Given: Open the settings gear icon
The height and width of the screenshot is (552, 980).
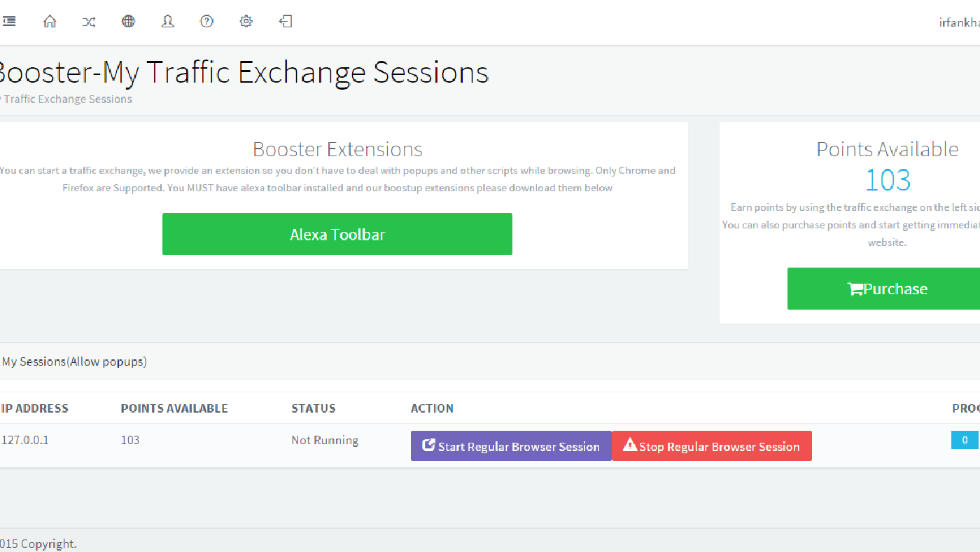Looking at the screenshot, I should point(246,22).
